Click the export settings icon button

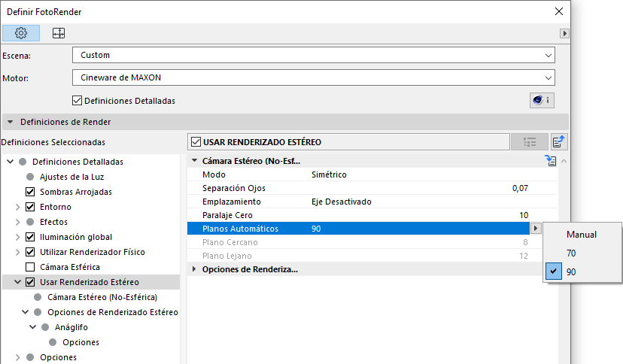pos(559,142)
